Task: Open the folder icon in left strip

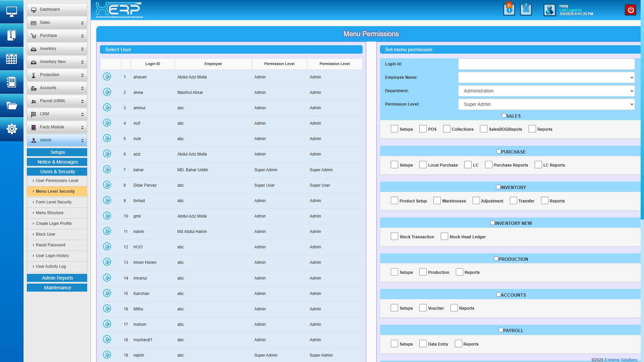Action: coord(12,106)
